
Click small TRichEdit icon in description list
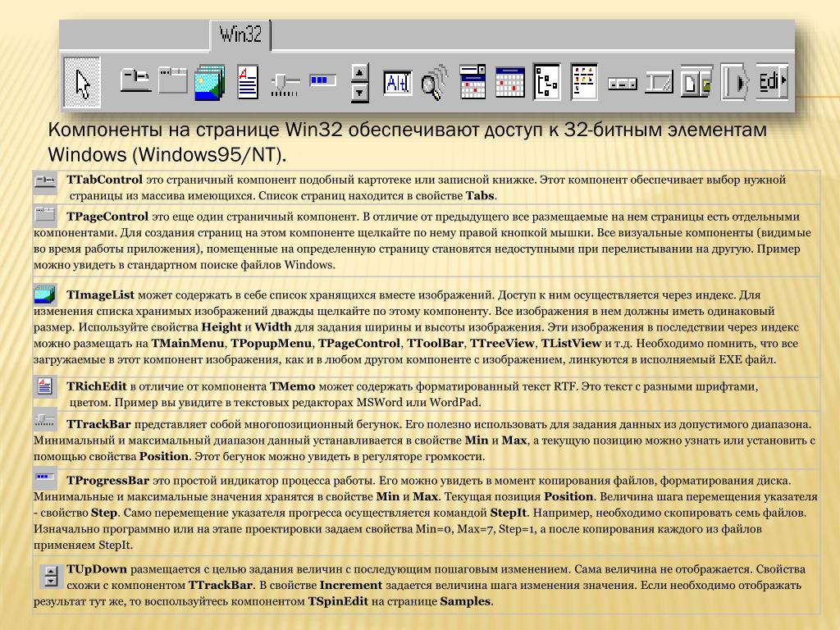click(45, 386)
